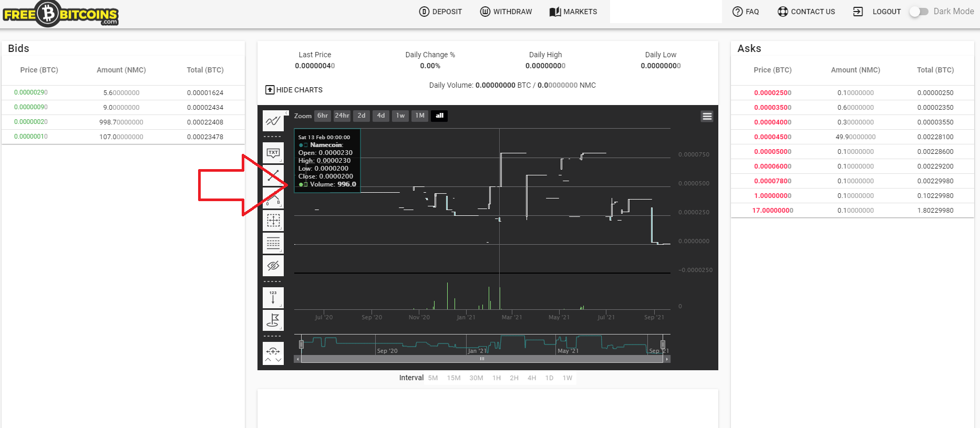Screen dimensions: 980x428
Task: Choose the 1D interval
Action: click(549, 378)
